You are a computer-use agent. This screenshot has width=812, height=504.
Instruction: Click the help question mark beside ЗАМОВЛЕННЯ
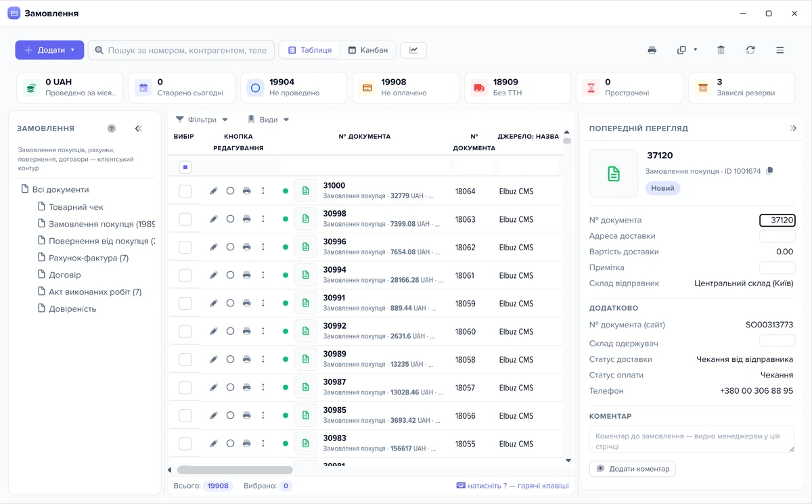(112, 129)
